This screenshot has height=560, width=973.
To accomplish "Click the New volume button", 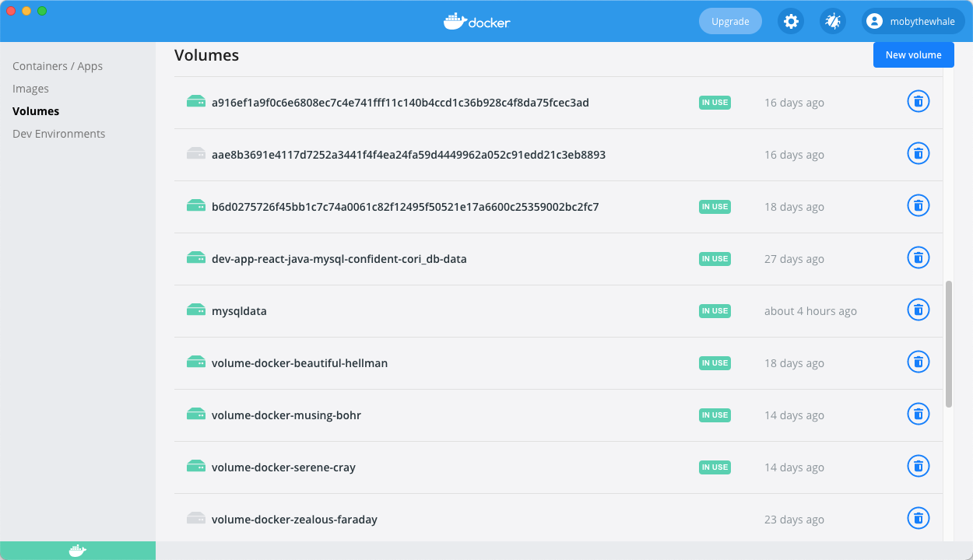I will click(913, 55).
